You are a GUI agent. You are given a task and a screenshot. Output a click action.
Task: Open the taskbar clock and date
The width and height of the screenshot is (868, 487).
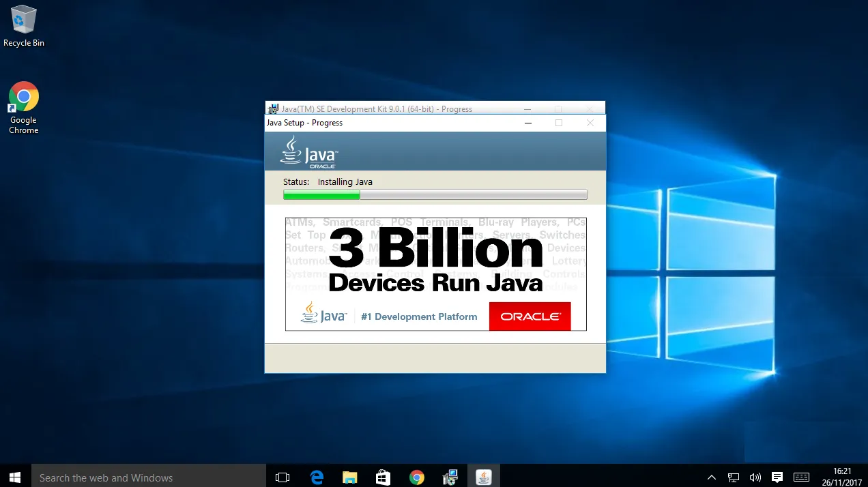pos(842,477)
